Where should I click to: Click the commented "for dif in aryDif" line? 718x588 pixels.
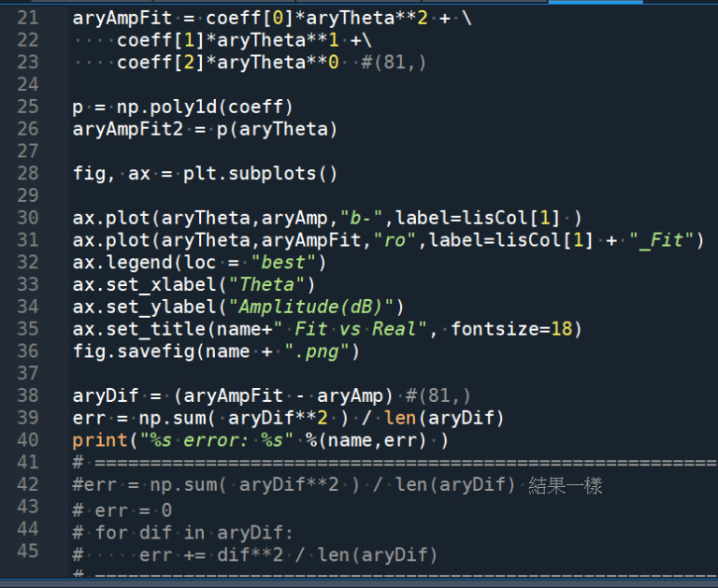[x=187, y=532]
